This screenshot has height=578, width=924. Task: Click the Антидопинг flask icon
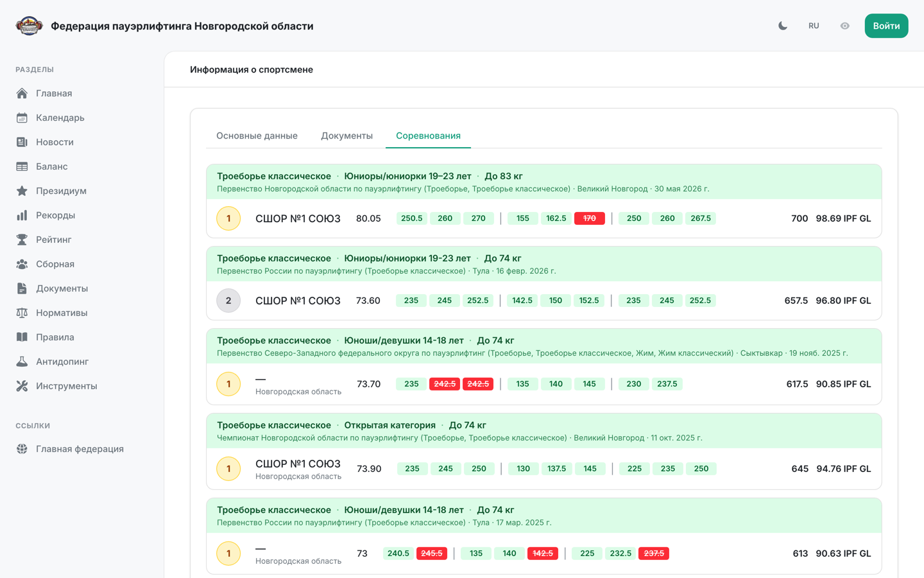click(22, 362)
